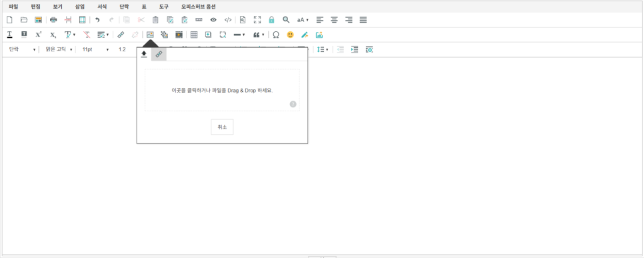Viewport: 644px width, 258px height.
Task: Pick the text background highlight color
Action: tap(24, 35)
